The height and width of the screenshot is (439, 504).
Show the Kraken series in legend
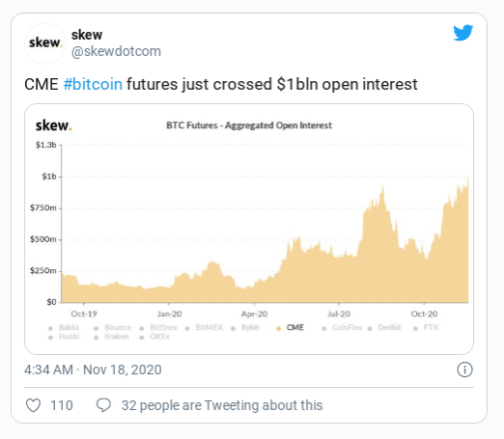coord(111,337)
